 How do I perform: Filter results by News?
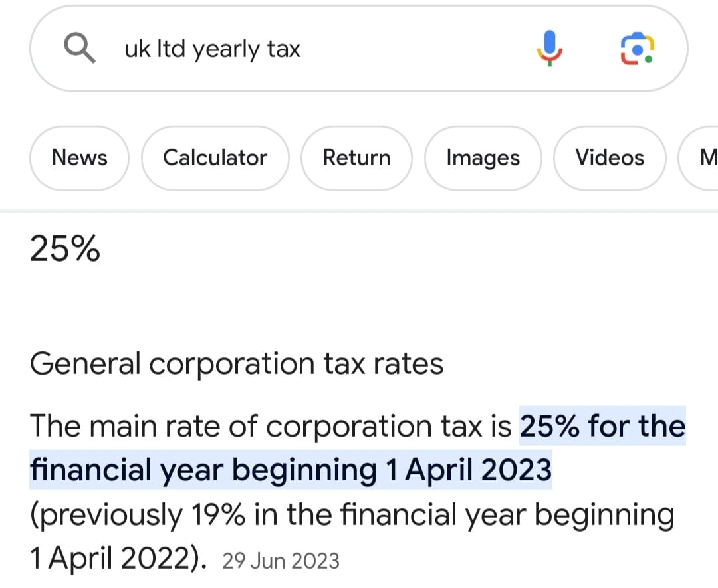(x=79, y=158)
